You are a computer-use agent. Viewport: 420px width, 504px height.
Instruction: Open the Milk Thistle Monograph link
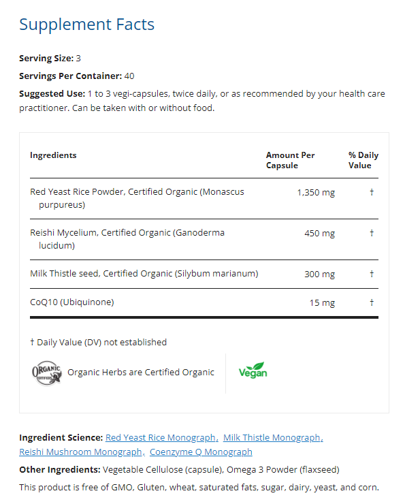click(272, 438)
